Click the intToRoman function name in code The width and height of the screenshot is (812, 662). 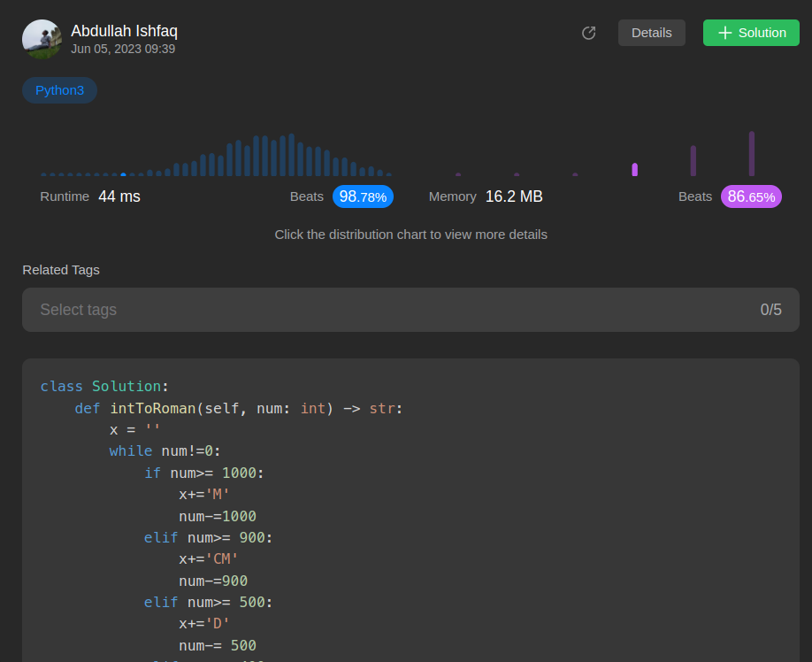152,408
